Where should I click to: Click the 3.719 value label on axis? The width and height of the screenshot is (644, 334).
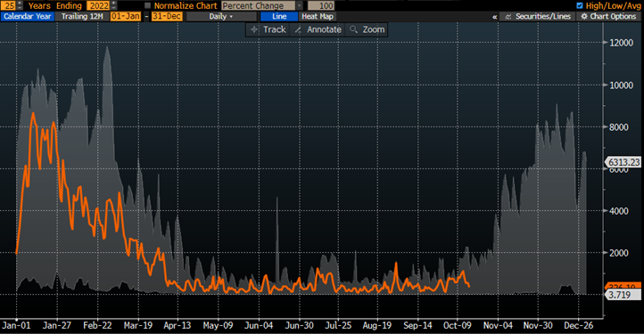tap(623, 295)
